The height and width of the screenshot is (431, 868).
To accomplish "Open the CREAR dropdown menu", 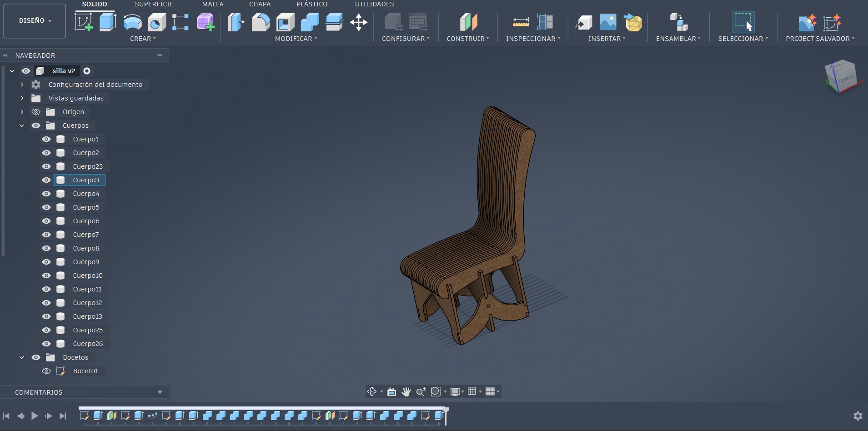I will click(143, 39).
